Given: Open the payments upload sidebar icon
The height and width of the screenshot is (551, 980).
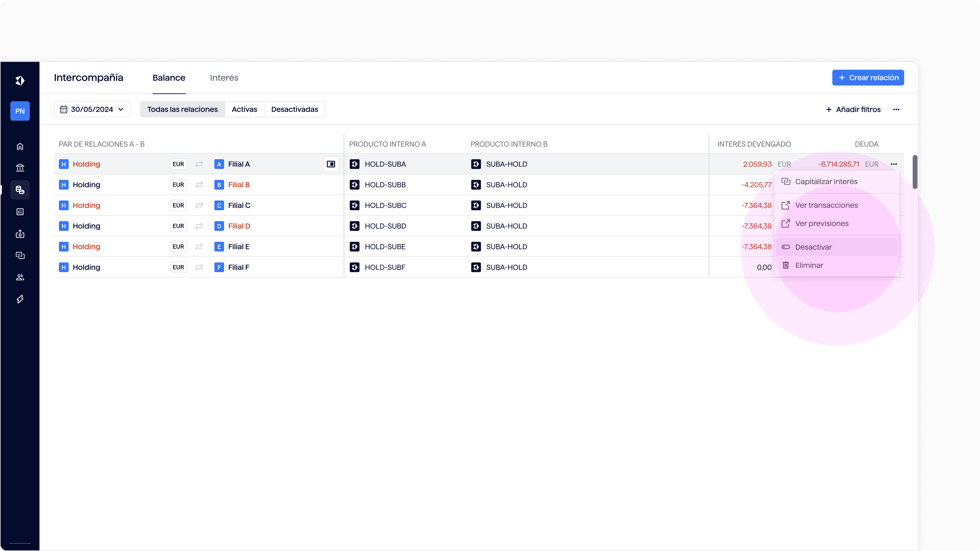Looking at the screenshot, I should coord(20,233).
